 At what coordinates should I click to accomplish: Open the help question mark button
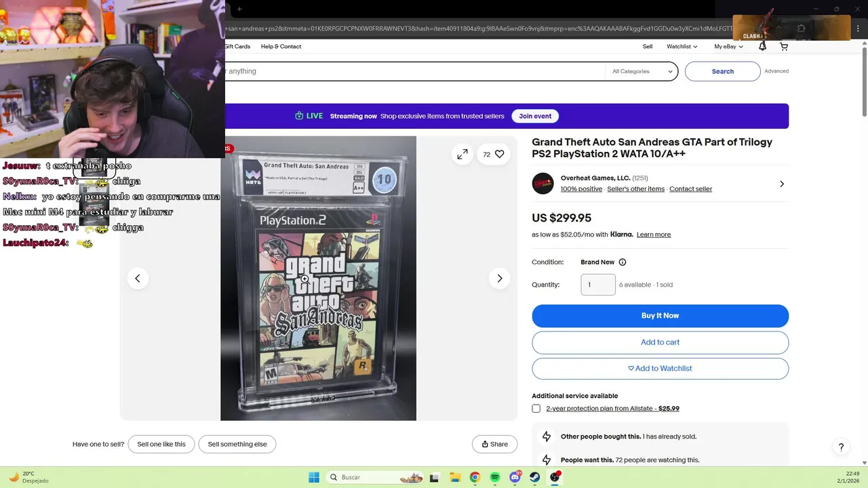click(x=841, y=447)
